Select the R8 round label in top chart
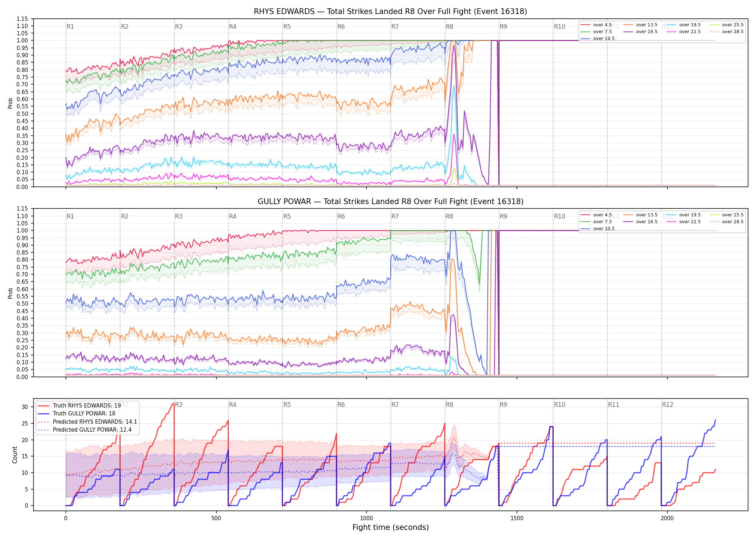Viewport: 756px width, 540px height. pos(449,27)
